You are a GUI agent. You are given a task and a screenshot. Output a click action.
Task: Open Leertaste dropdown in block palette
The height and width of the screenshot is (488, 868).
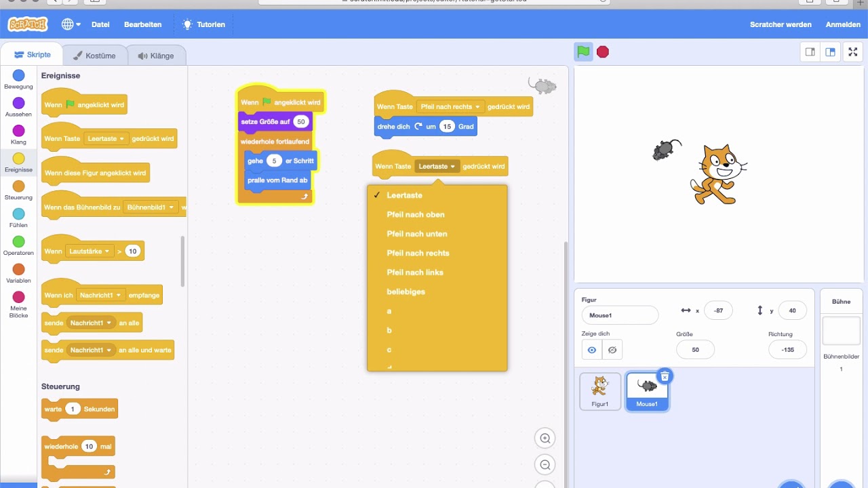point(106,138)
